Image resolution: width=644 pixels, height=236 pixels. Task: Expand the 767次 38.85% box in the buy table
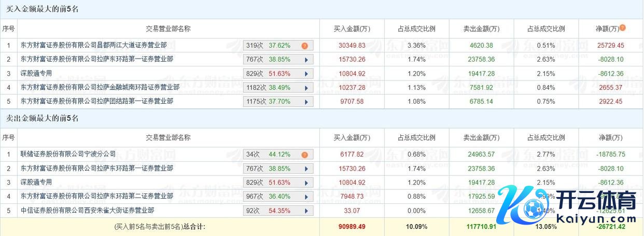coord(306,60)
